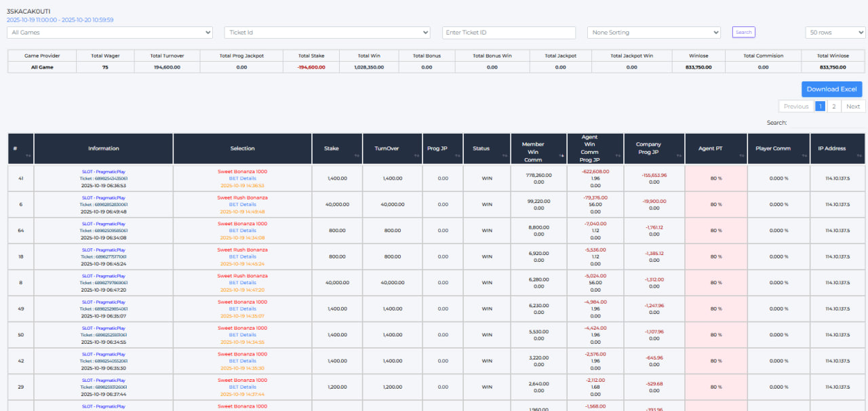
Task: Click Sweet Bonanza 1000 in row 64
Action: [243, 224]
